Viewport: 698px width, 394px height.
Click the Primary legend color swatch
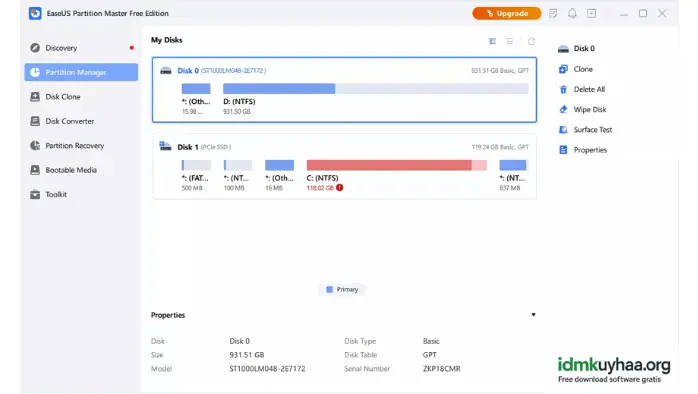(329, 289)
